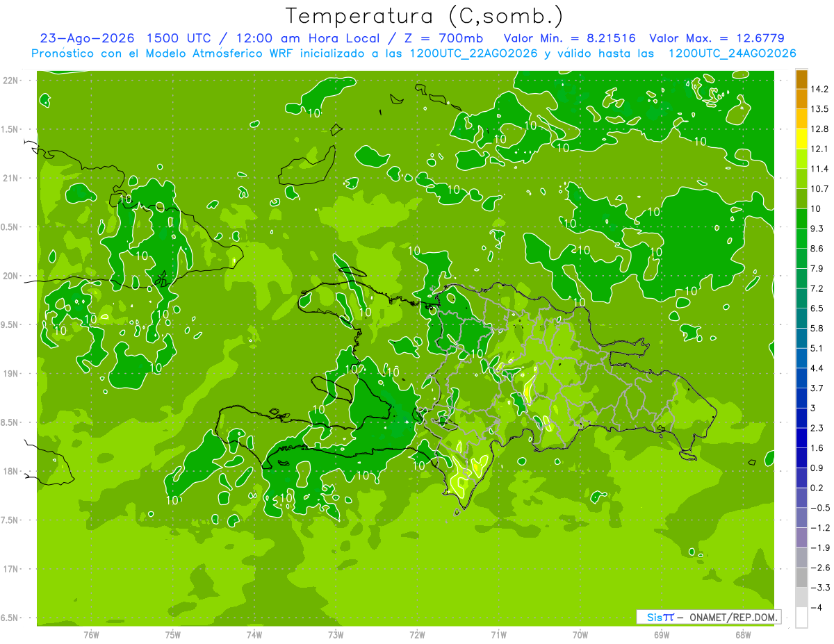Select the "Valor Max. = 12.6779" readout

click(x=717, y=38)
